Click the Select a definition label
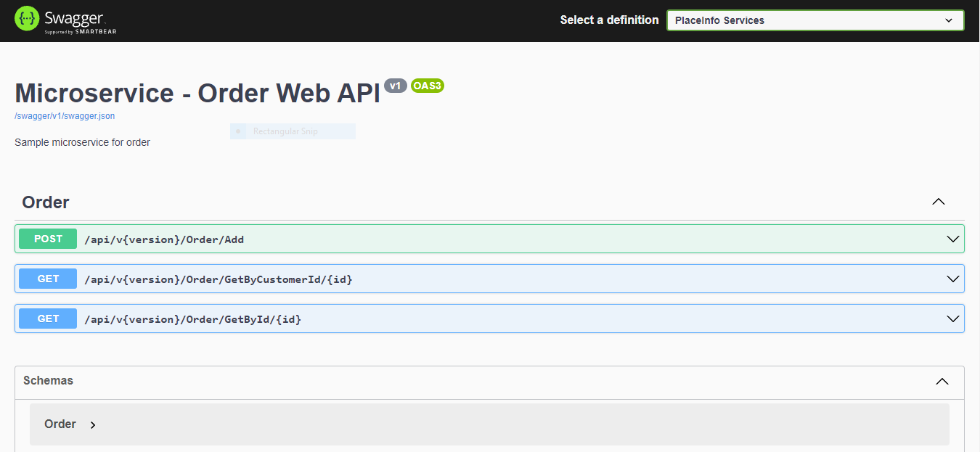 tap(609, 20)
